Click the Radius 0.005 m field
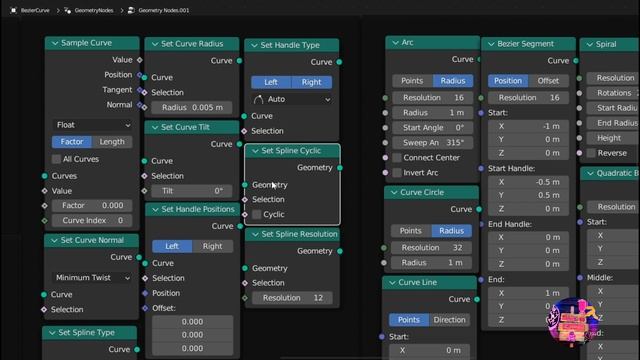 (192, 108)
